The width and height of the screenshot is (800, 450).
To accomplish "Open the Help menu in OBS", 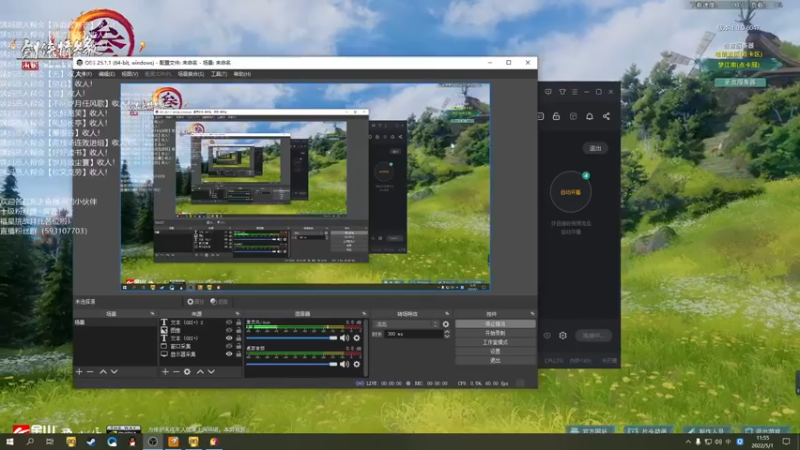I will (242, 74).
